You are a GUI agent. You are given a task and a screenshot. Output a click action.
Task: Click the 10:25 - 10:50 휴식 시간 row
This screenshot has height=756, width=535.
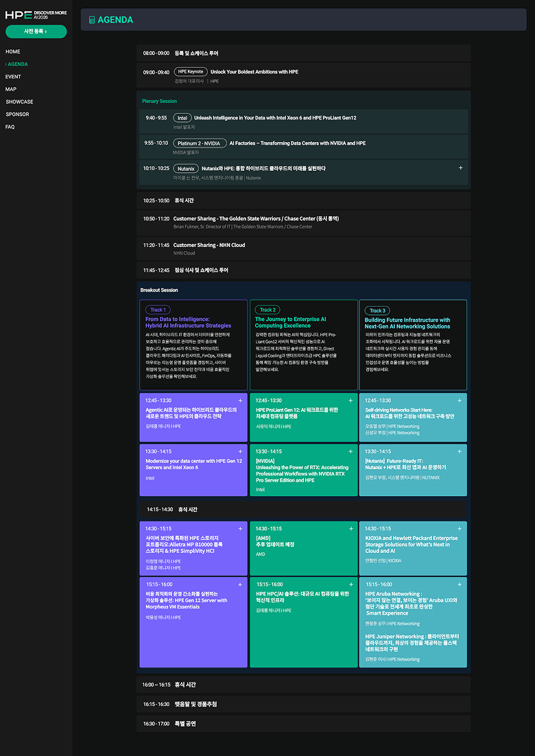[x=304, y=200]
